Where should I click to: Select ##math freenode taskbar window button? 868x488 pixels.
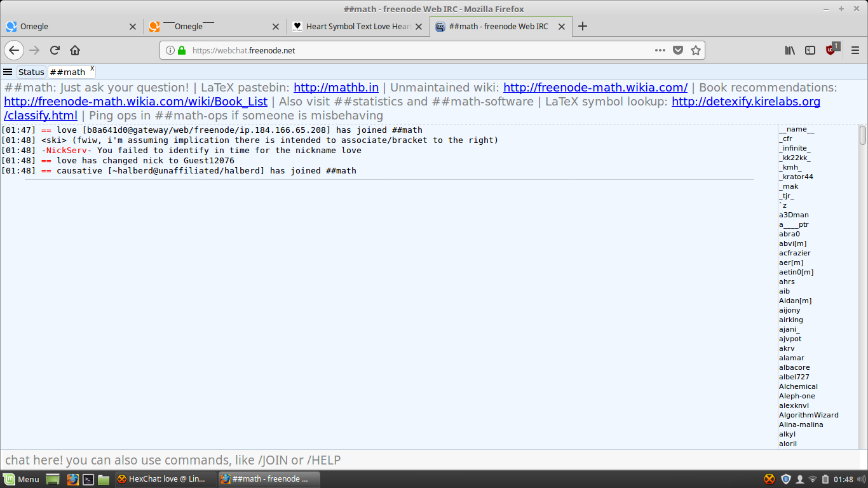tap(269, 479)
